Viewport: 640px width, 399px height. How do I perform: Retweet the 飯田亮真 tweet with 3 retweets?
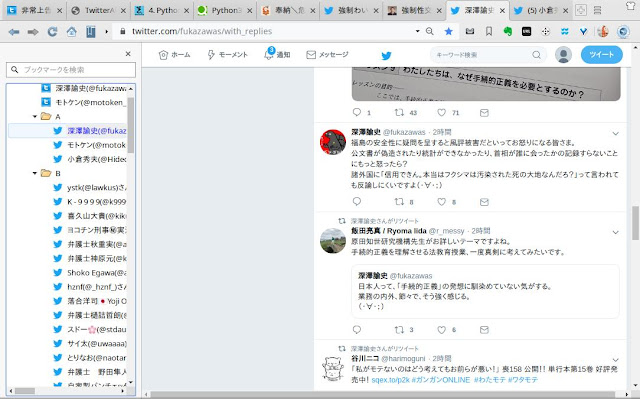399,329
